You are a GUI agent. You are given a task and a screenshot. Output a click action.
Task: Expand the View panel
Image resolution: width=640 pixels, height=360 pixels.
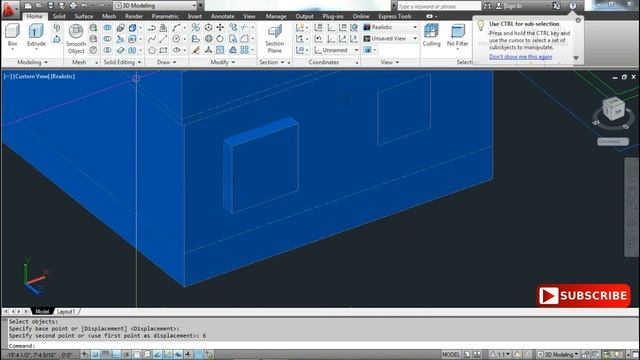390,62
